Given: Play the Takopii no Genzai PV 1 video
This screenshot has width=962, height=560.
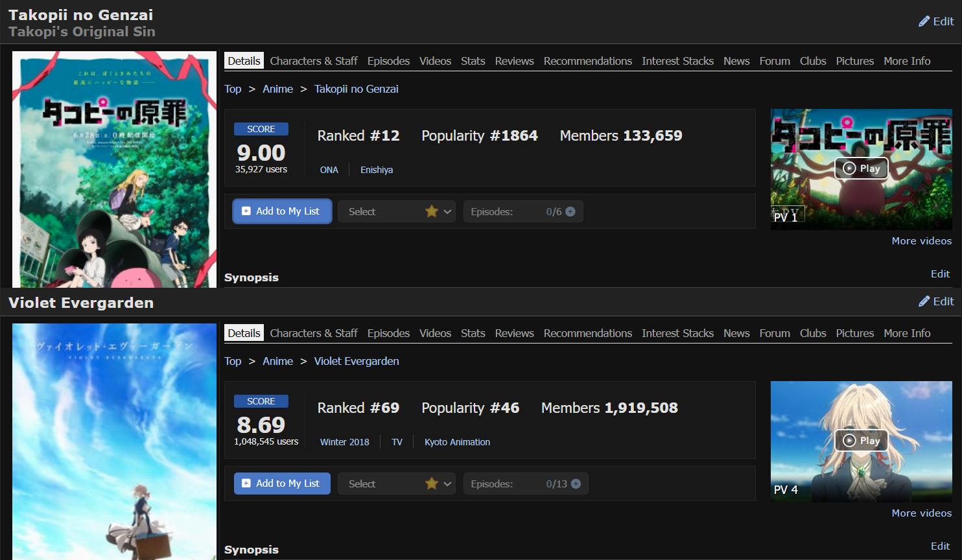Looking at the screenshot, I should (862, 169).
